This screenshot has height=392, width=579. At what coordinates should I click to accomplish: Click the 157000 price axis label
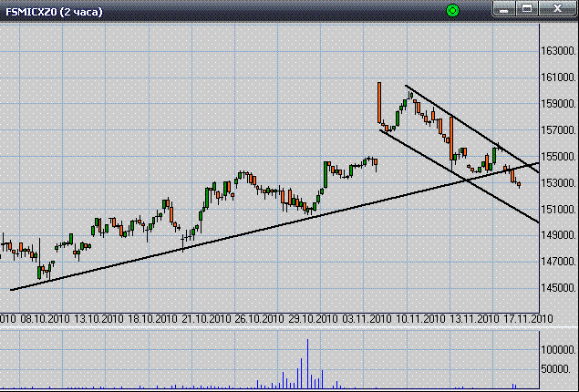tap(558, 130)
